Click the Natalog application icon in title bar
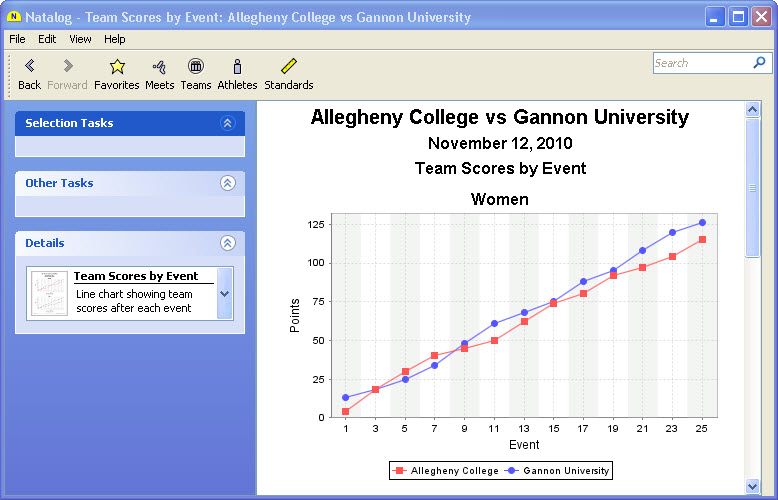The image size is (778, 500). 14,17
